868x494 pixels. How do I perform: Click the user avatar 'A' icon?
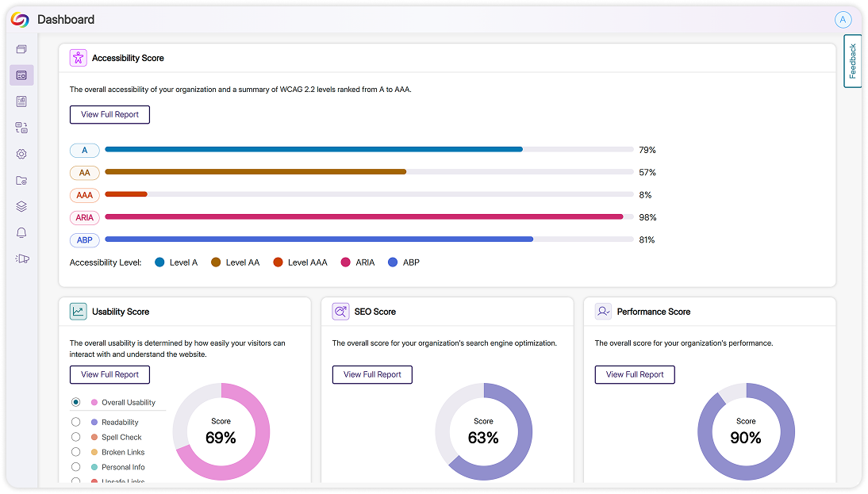pyautogui.click(x=843, y=20)
